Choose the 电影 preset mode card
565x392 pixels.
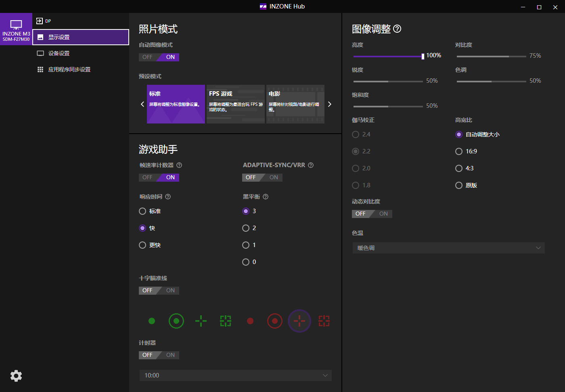(x=295, y=104)
